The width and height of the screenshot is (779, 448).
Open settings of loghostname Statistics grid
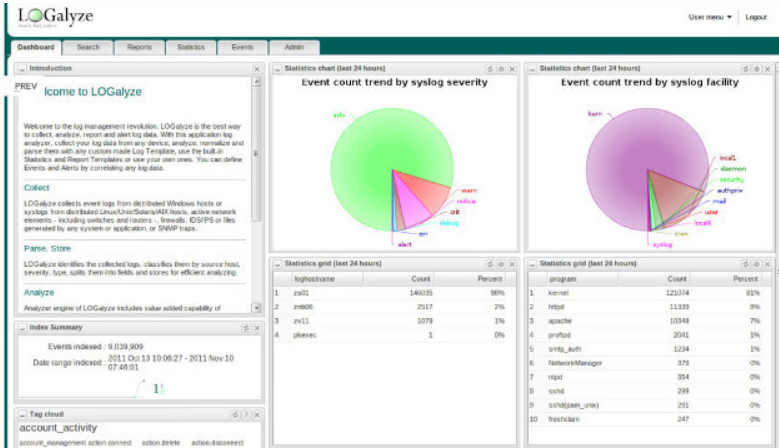pyautogui.click(x=501, y=264)
